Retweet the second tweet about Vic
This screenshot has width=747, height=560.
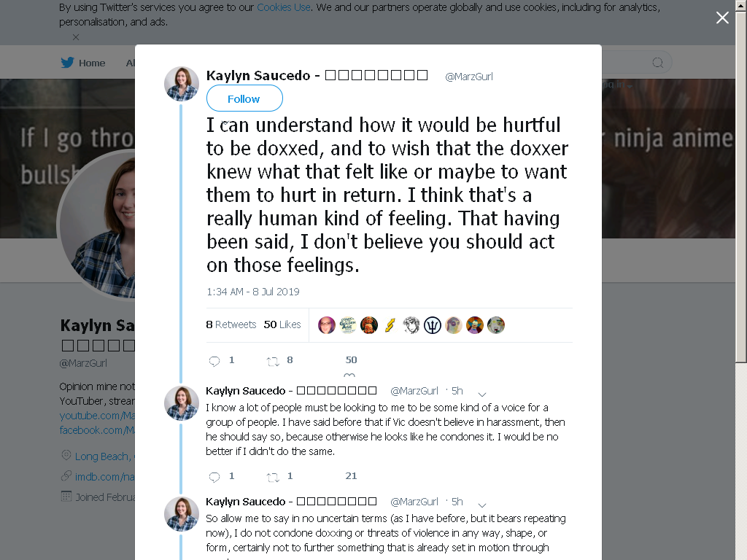click(273, 477)
